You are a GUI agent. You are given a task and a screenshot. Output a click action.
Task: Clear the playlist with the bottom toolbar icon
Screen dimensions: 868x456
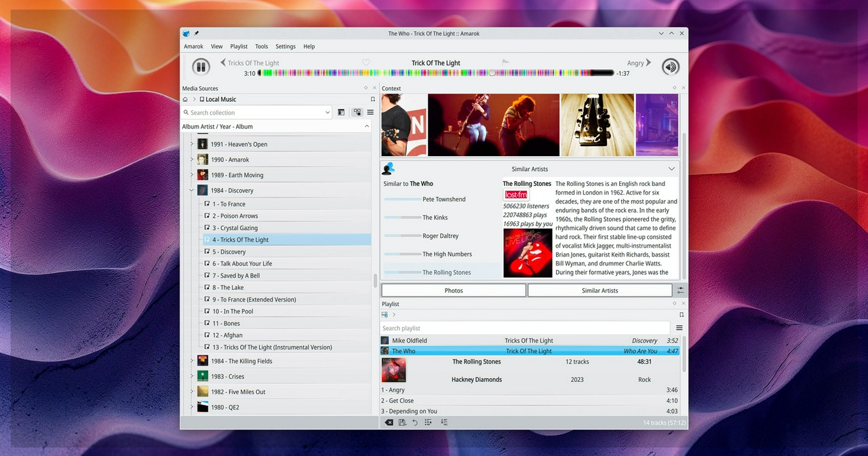pos(389,422)
